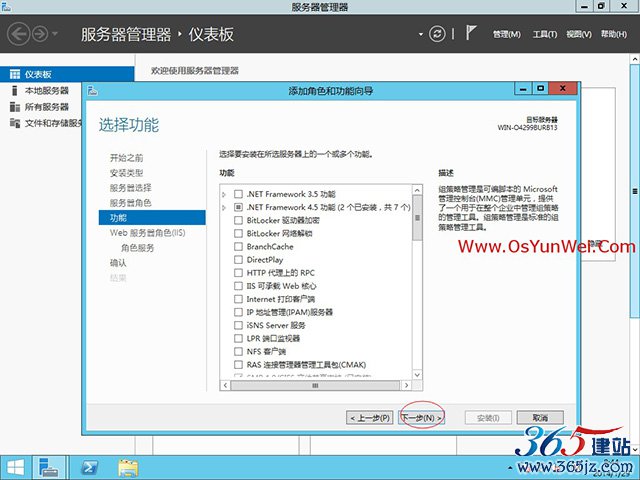
Task: Toggle .NET Framework 4.5 功能 checkbox
Action: [x=238, y=207]
